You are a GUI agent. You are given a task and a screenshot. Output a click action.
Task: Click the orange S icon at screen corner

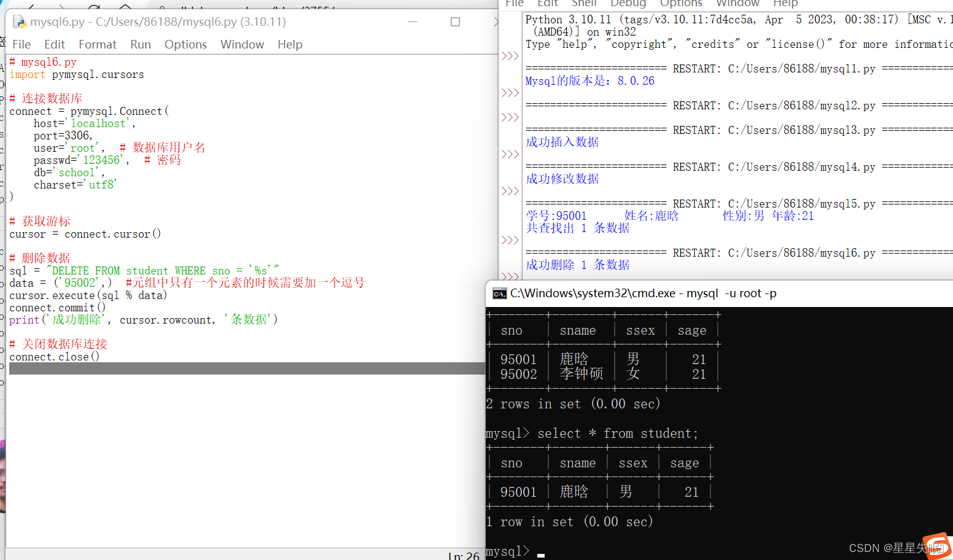pos(936,546)
